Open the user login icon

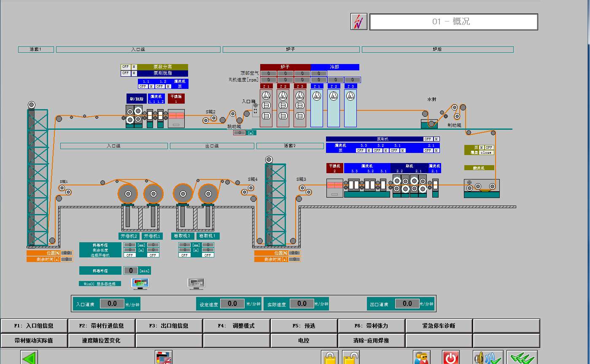click(421, 358)
